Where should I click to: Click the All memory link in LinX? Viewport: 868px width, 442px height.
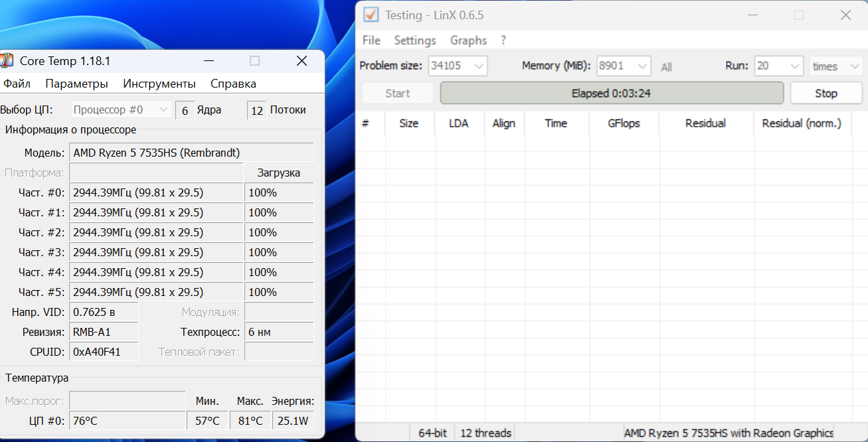point(666,67)
